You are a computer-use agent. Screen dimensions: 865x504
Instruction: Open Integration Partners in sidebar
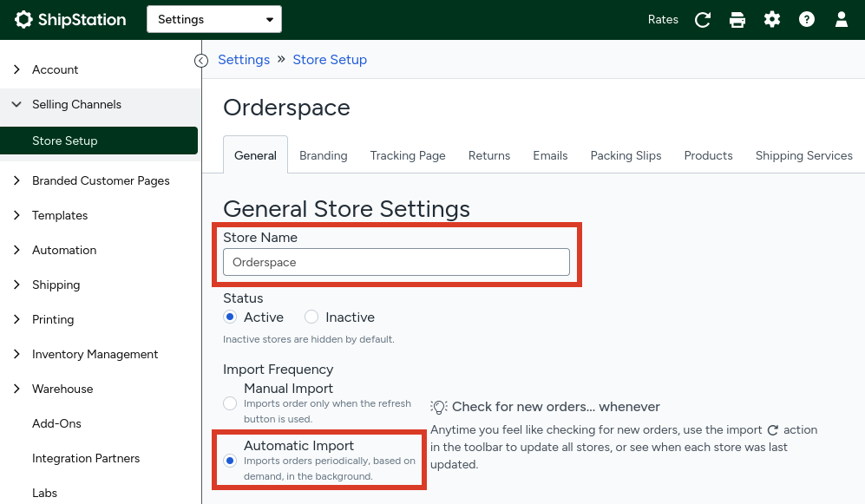[86, 458]
